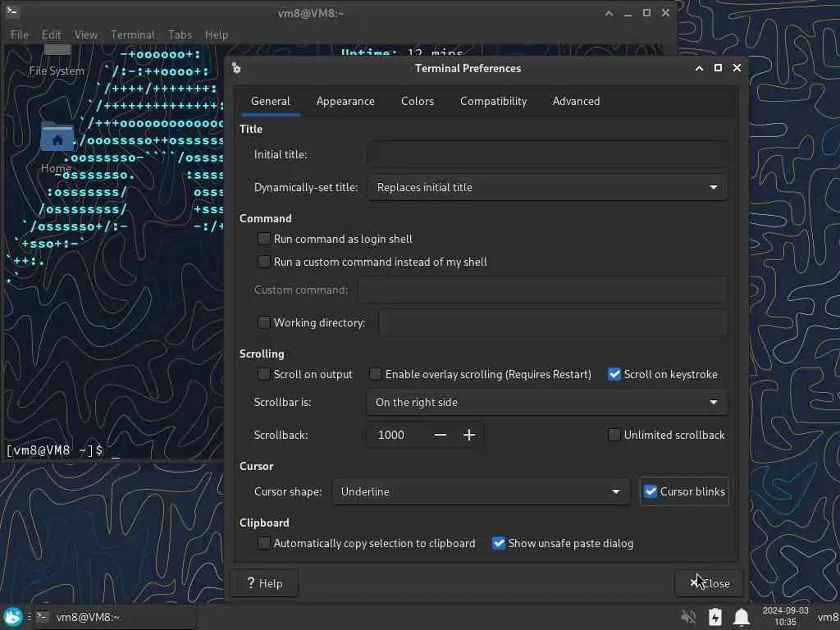Open the Help menu in terminal menu bar
Viewport: 840px width, 630px height.
pos(217,34)
